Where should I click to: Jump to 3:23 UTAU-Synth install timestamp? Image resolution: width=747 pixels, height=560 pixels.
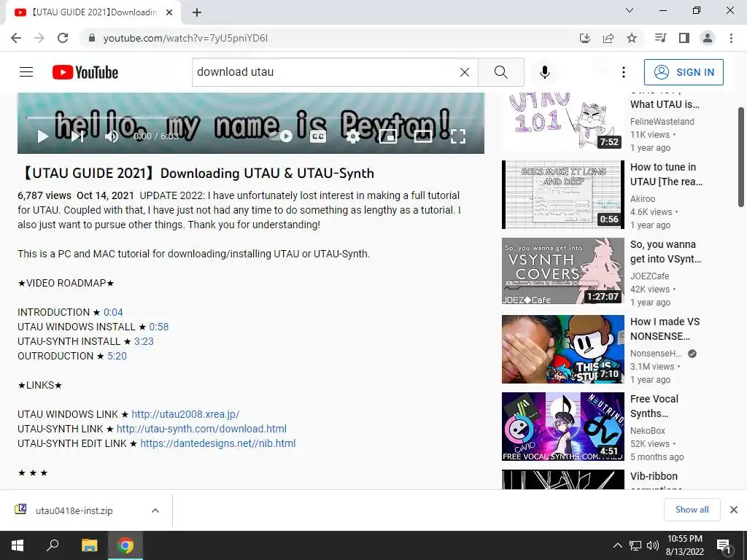(x=144, y=341)
